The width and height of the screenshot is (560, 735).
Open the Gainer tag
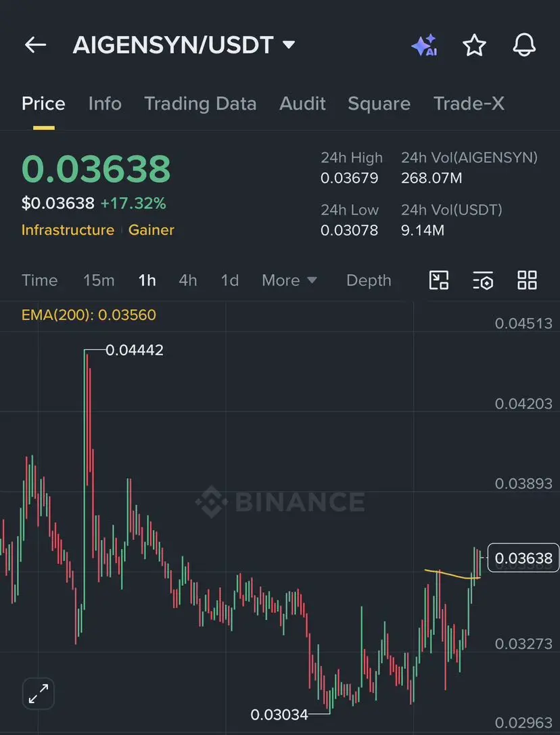click(151, 229)
